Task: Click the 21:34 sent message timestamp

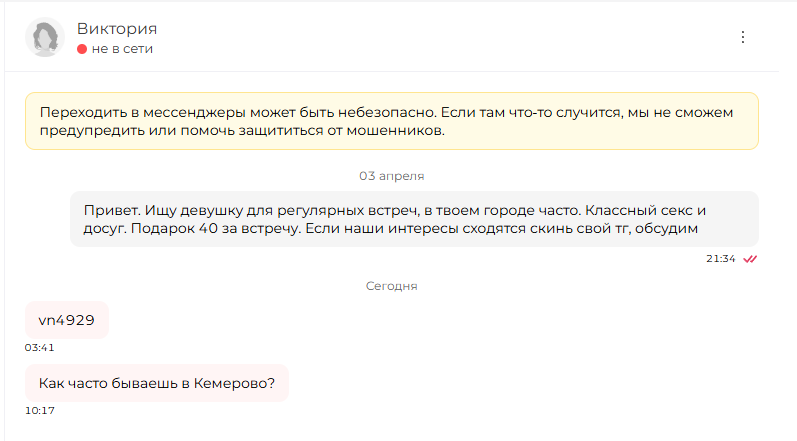Action: point(721,259)
